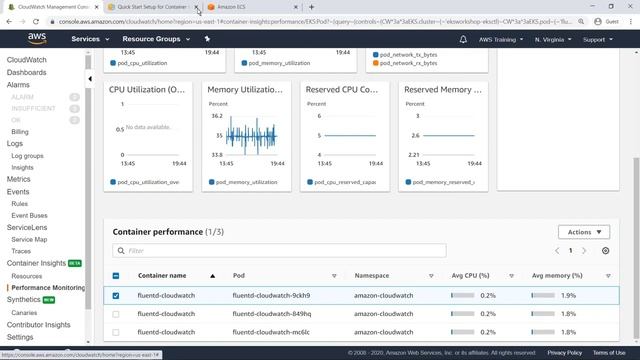This screenshot has width=640, height=360.
Task: Open Billing under Alarms
Action: pyautogui.click(x=20, y=132)
